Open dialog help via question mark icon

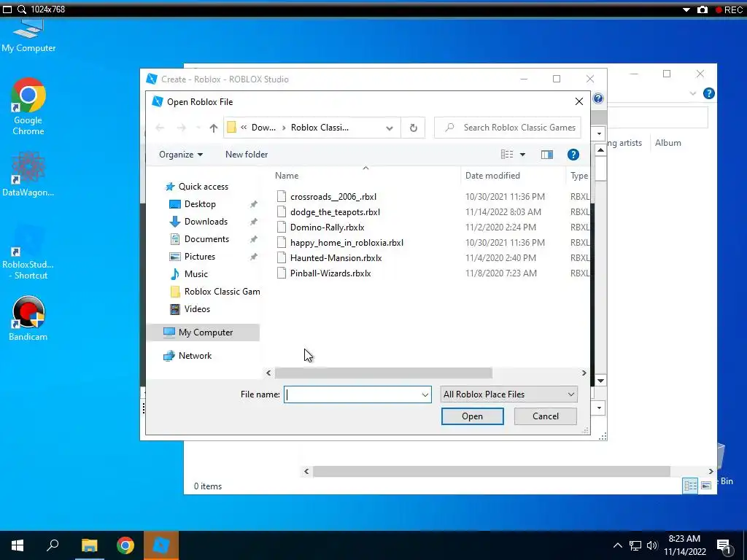pyautogui.click(x=573, y=155)
